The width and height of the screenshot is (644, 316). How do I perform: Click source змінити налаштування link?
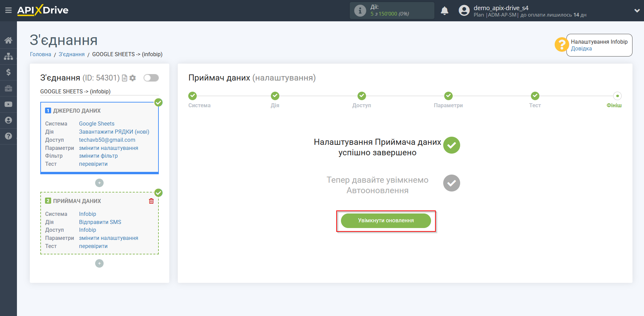pyautogui.click(x=108, y=148)
